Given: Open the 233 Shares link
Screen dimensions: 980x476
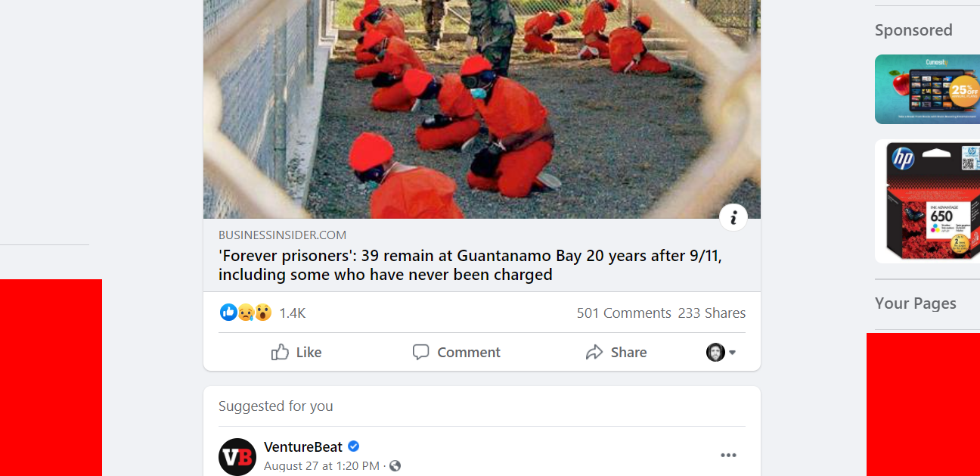Looking at the screenshot, I should (x=712, y=313).
